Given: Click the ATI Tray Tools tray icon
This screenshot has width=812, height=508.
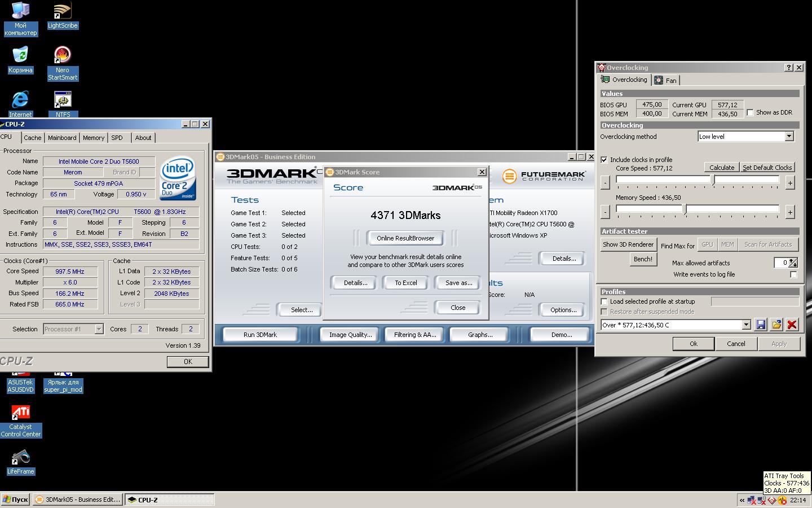Looking at the screenshot, I should (x=771, y=500).
